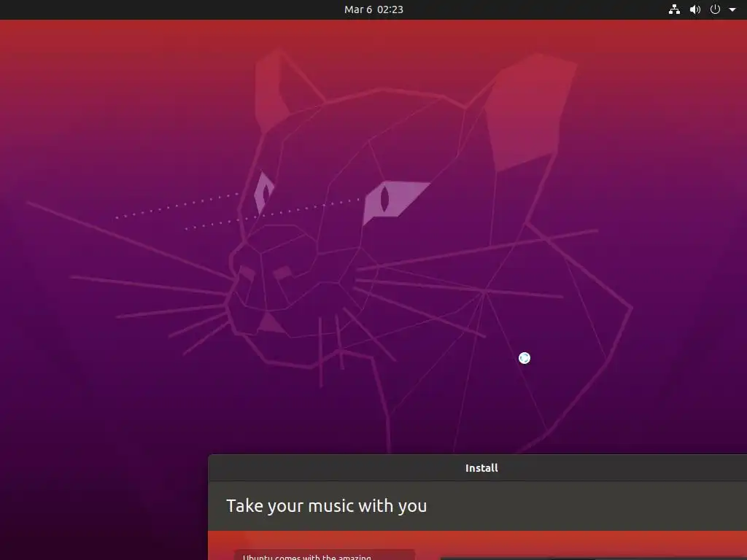This screenshot has width=747, height=560.
Task: Open the network connection status icon
Action: point(674,9)
